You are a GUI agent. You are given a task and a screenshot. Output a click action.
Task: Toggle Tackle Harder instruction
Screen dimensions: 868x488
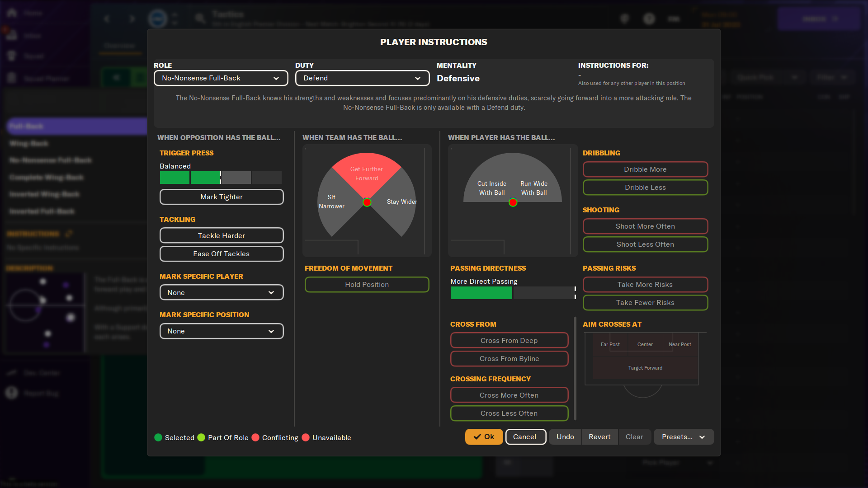[x=222, y=235]
